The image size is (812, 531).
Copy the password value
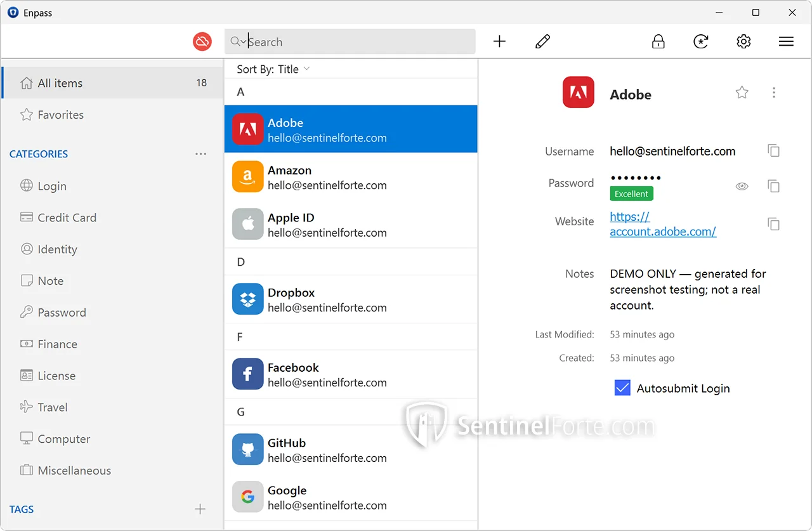tap(773, 186)
